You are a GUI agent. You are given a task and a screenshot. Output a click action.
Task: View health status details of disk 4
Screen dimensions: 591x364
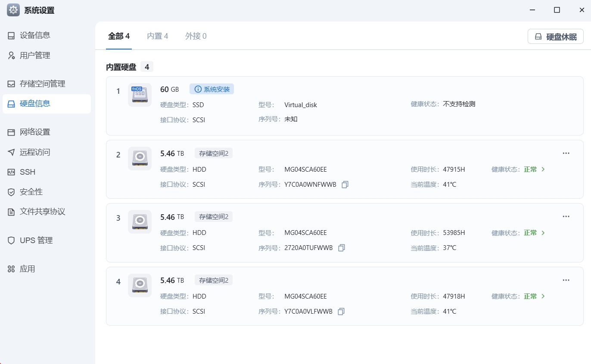(534, 296)
